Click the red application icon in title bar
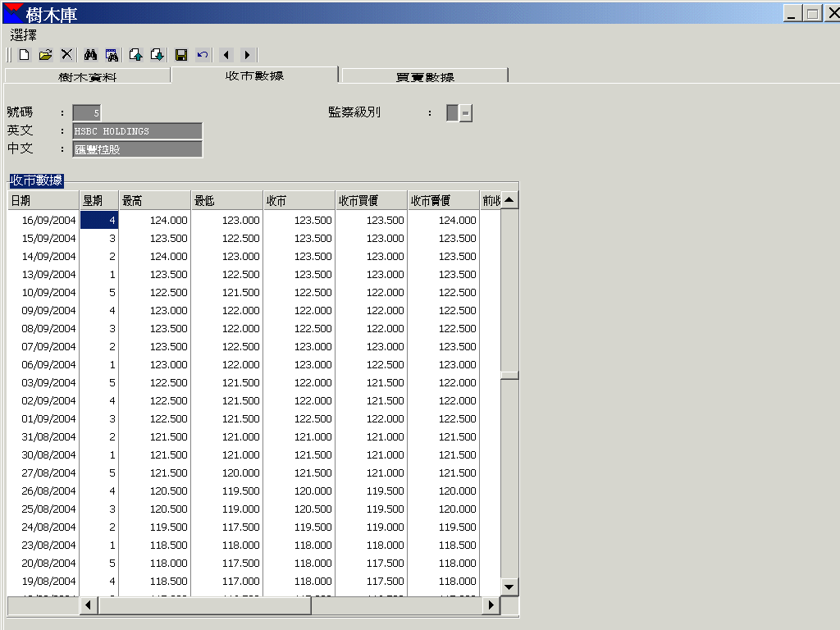 pyautogui.click(x=13, y=13)
